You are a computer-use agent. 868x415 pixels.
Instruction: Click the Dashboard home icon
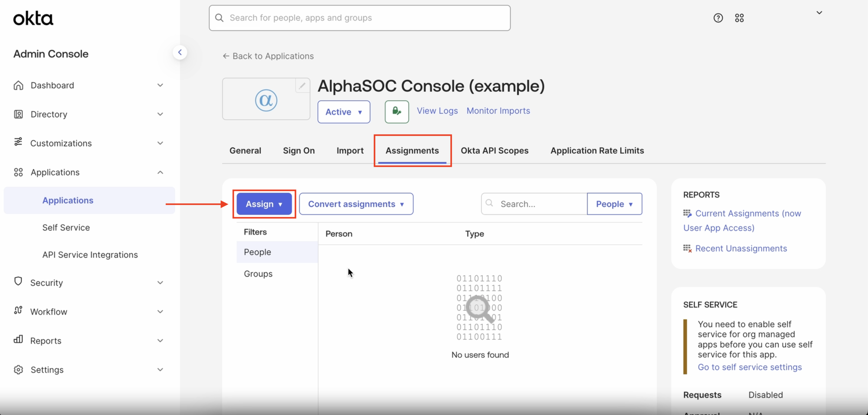click(18, 85)
